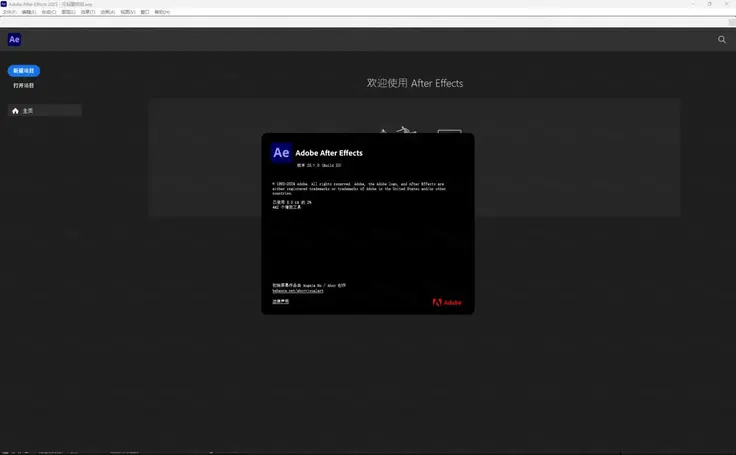This screenshot has width=736, height=455.
Task: Click the red Adobe logo in the dialog
Action: 447,302
